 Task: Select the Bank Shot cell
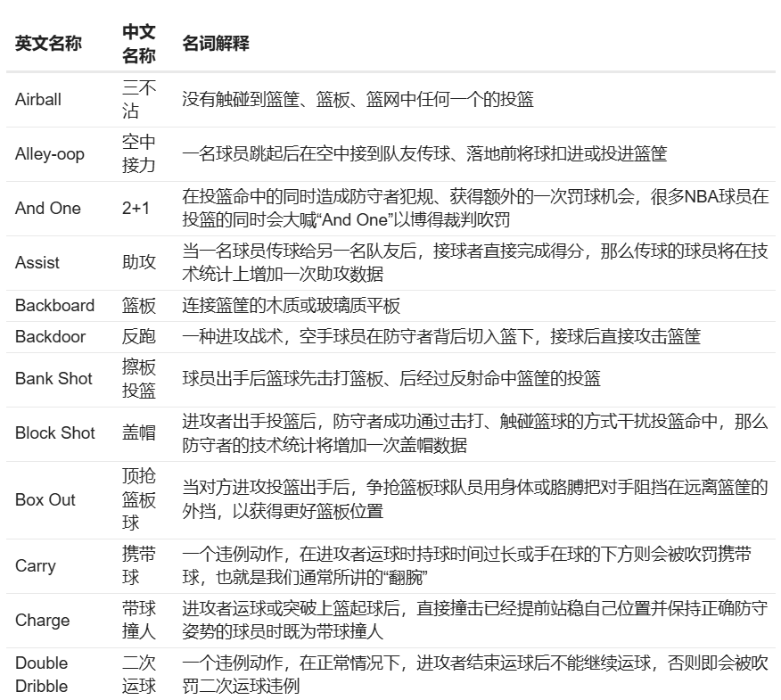[53, 379]
